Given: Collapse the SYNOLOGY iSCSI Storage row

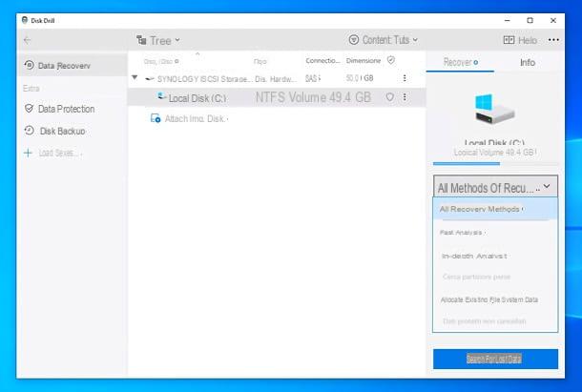Looking at the screenshot, I should pos(135,77).
